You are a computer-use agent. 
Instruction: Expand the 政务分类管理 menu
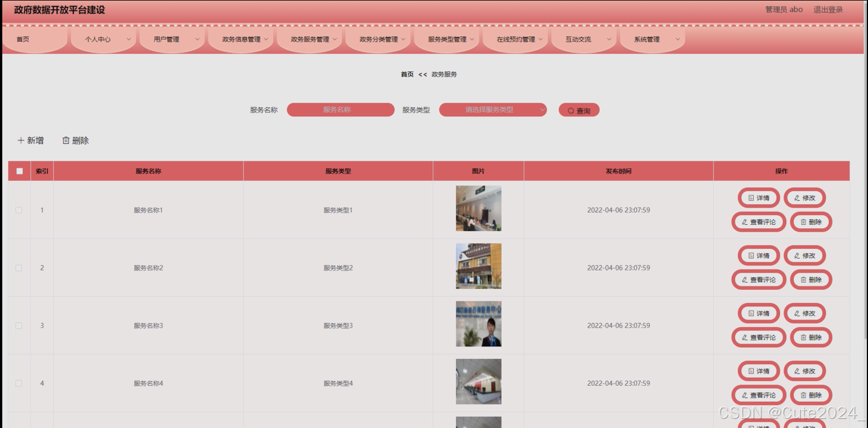click(378, 39)
